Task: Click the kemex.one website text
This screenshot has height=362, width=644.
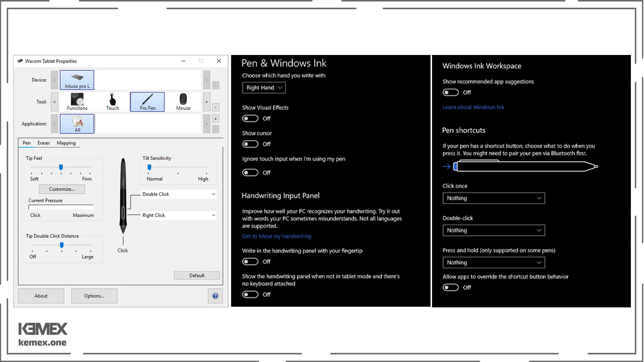Action: pyautogui.click(x=42, y=343)
